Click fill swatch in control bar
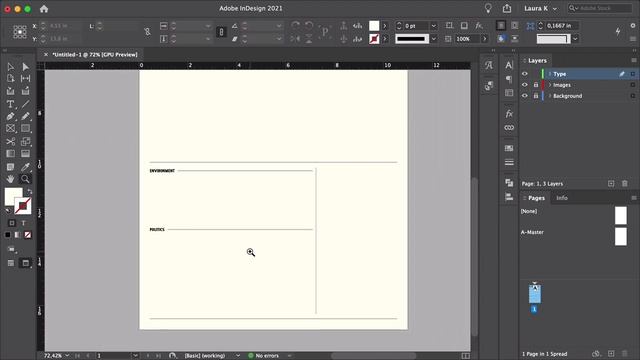Viewport: 640px width, 360px height. point(374,26)
